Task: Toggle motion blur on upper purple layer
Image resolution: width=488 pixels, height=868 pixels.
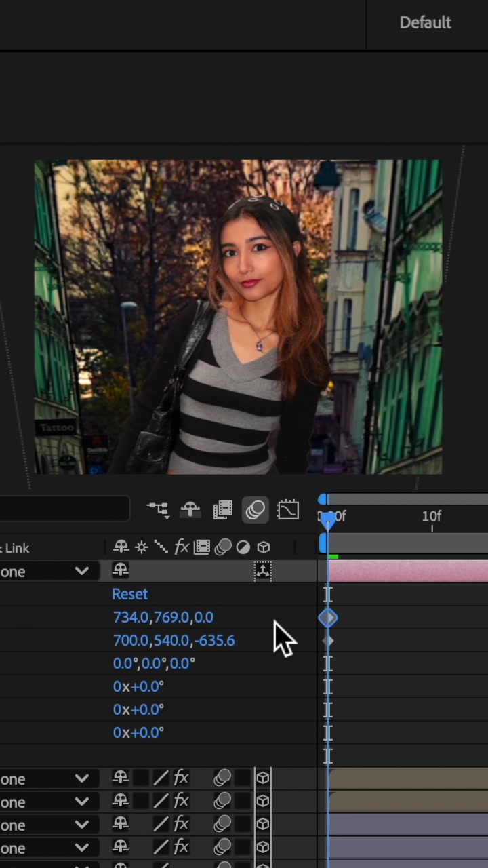Action: (222, 824)
